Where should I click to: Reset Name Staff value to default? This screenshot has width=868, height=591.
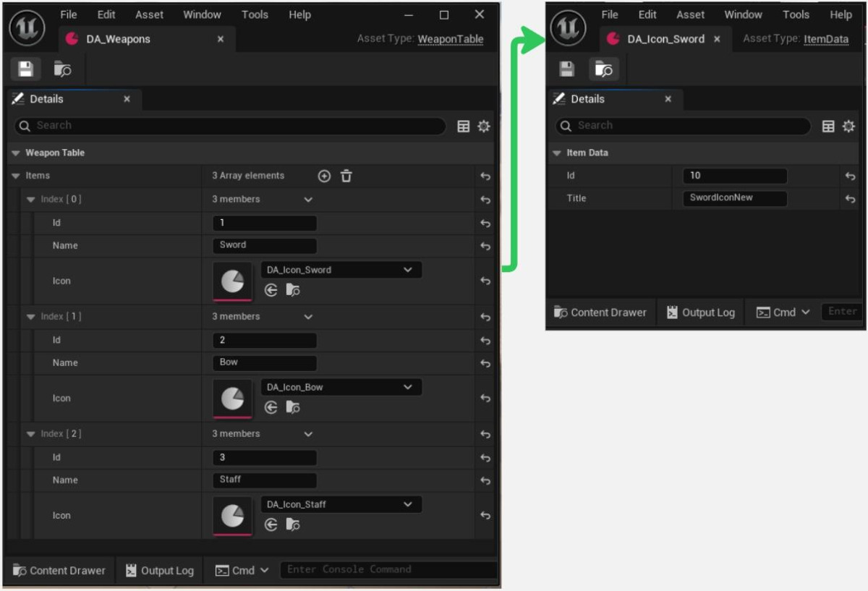pyautogui.click(x=485, y=481)
